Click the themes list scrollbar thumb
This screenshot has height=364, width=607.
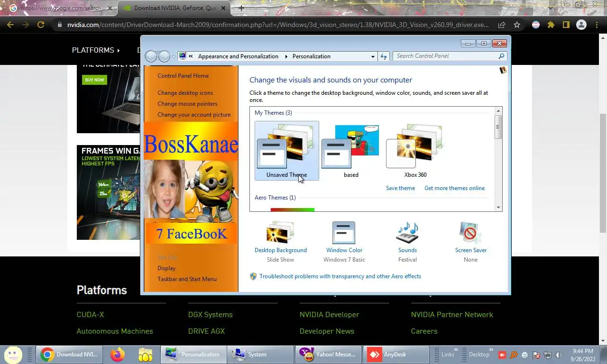click(498, 127)
